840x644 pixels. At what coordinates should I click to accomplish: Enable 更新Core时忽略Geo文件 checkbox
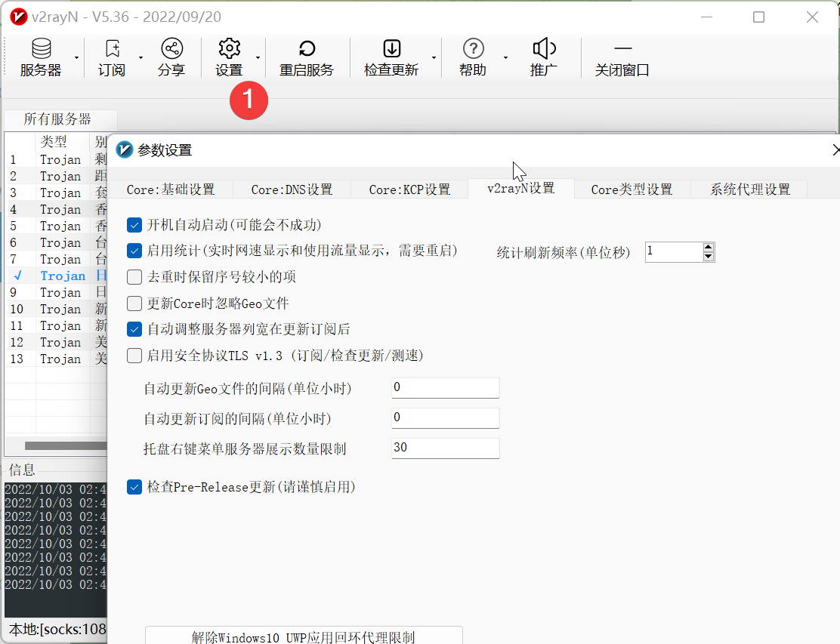(134, 304)
